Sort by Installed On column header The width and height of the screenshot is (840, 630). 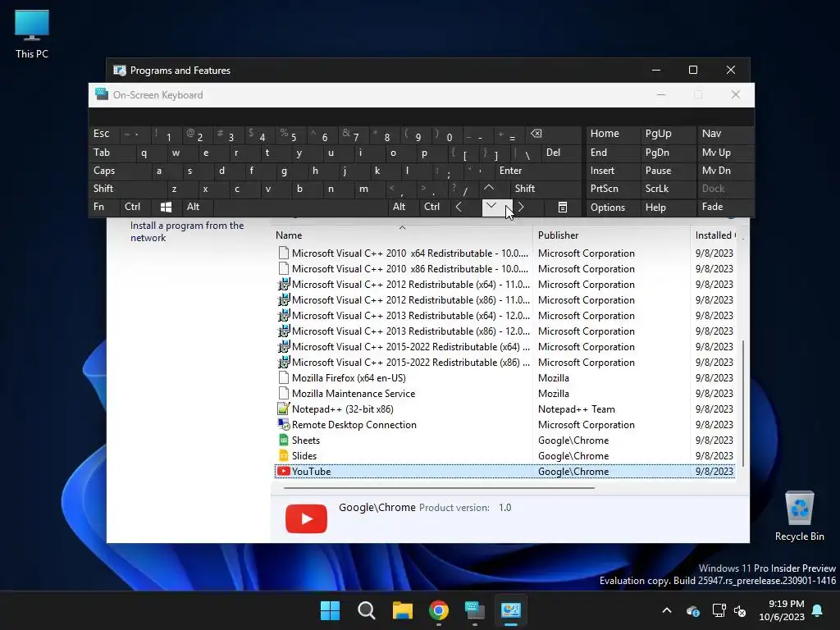pyautogui.click(x=715, y=235)
